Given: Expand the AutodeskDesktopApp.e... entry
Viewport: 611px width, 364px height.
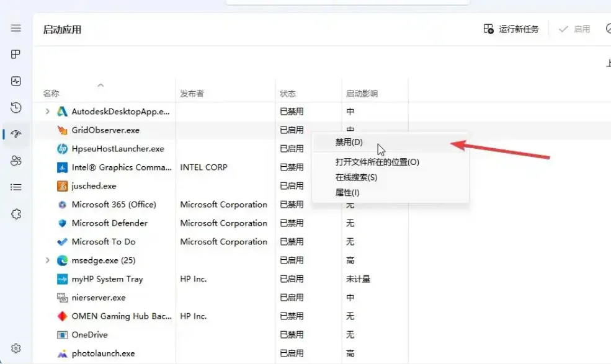Looking at the screenshot, I should point(48,112).
